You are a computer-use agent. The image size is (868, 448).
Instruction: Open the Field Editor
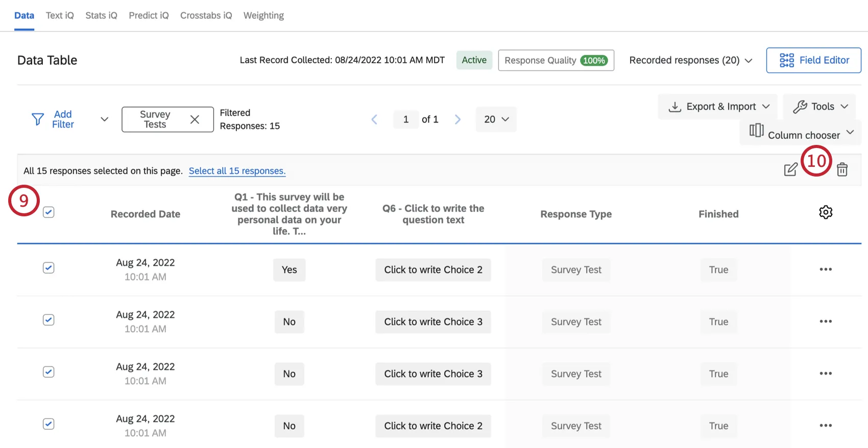point(813,60)
